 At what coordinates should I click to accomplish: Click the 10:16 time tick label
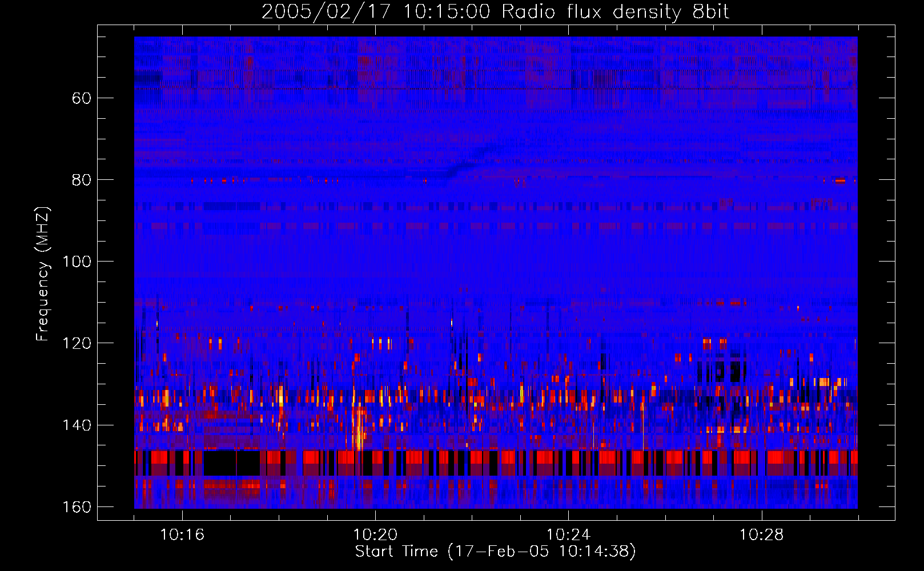tap(182, 535)
